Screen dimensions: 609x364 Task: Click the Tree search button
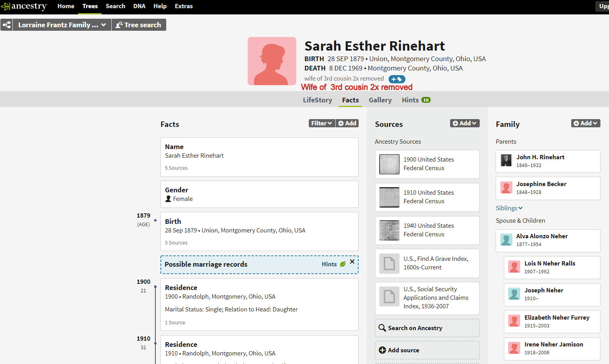(139, 25)
